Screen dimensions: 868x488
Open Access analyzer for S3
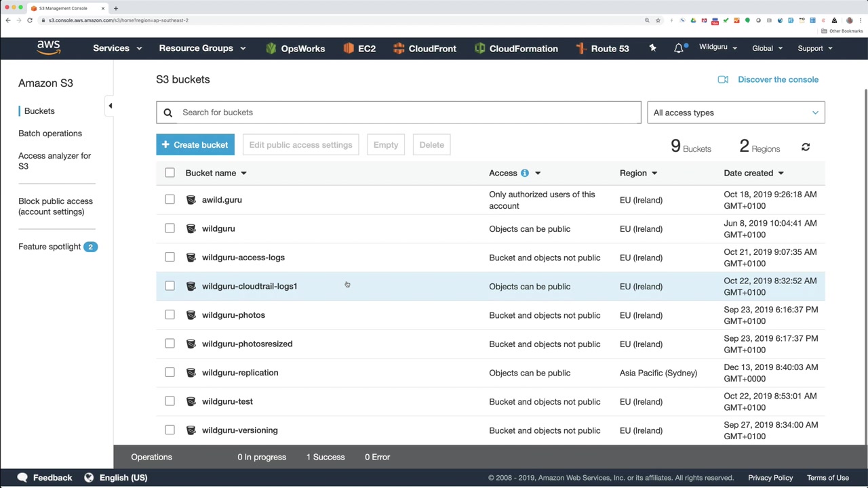[x=54, y=161]
